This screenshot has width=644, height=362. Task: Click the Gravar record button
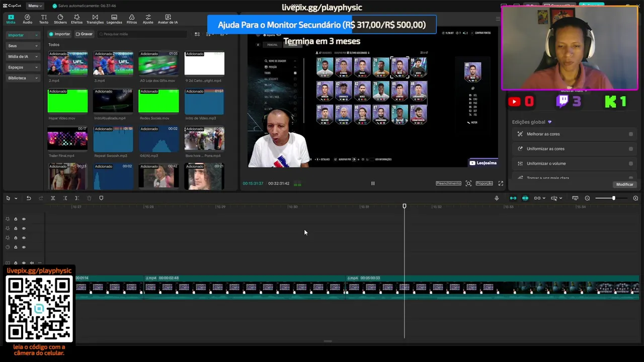click(84, 34)
